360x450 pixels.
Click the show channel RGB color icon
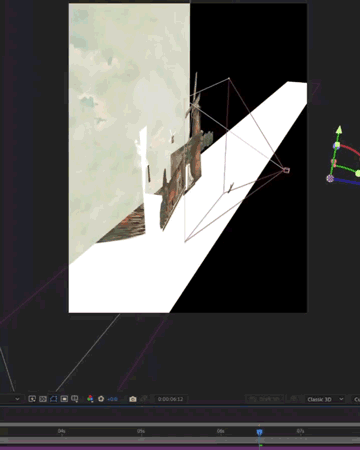tap(90, 399)
